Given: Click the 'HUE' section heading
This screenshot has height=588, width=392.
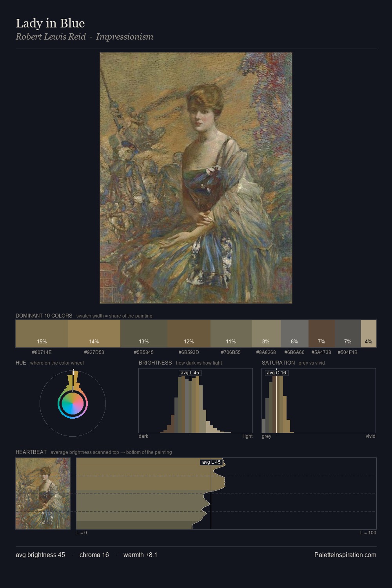Looking at the screenshot, I should (x=21, y=363).
